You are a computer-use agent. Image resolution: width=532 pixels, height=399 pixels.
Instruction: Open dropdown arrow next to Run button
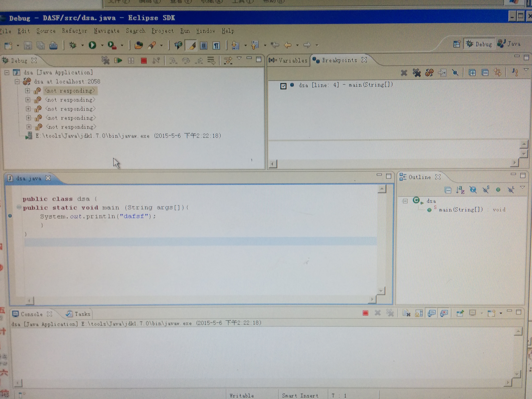pos(102,45)
